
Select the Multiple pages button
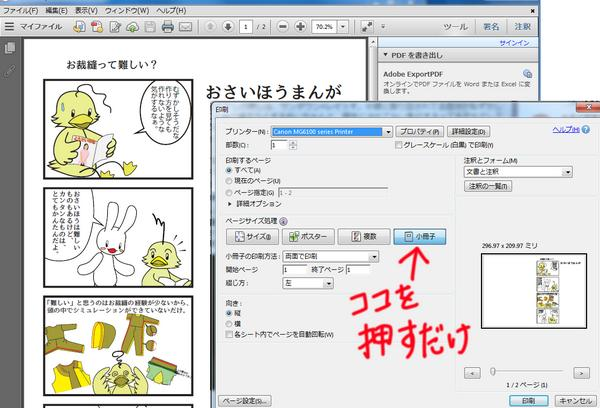click(364, 237)
